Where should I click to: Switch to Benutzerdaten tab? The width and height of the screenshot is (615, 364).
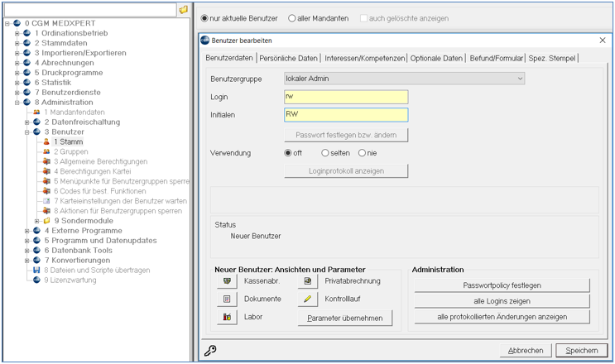(229, 58)
